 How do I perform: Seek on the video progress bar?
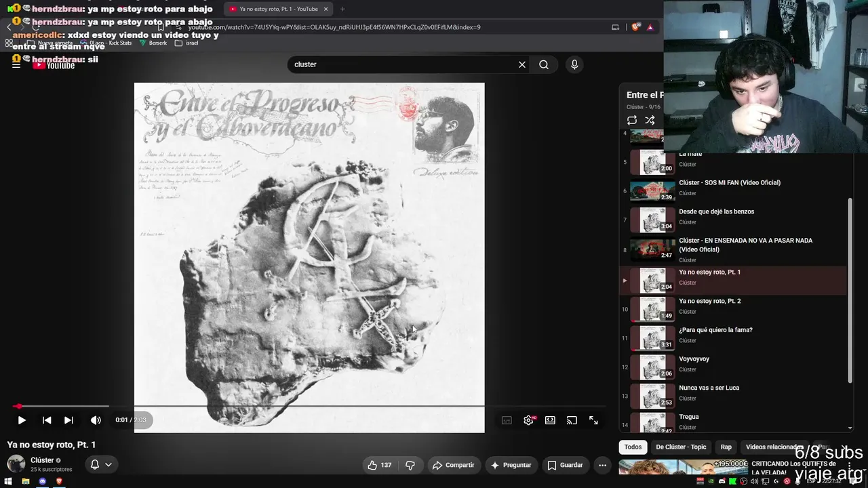click(x=309, y=407)
